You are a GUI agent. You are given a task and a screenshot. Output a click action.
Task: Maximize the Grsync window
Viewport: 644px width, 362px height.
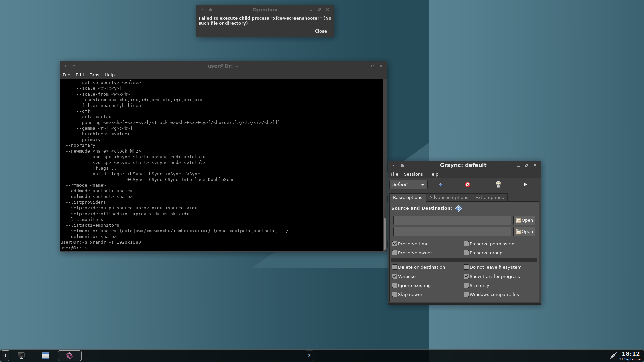click(527, 165)
